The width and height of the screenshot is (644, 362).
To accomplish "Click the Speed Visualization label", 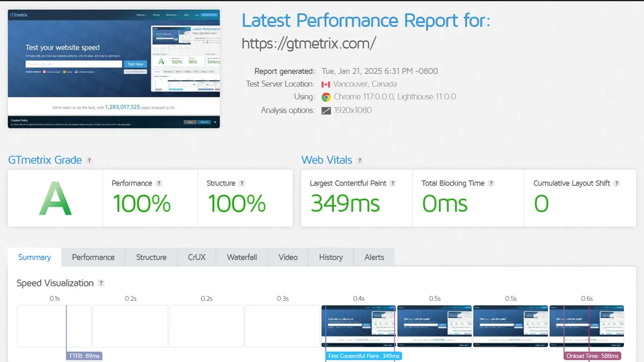I will click(x=55, y=283).
